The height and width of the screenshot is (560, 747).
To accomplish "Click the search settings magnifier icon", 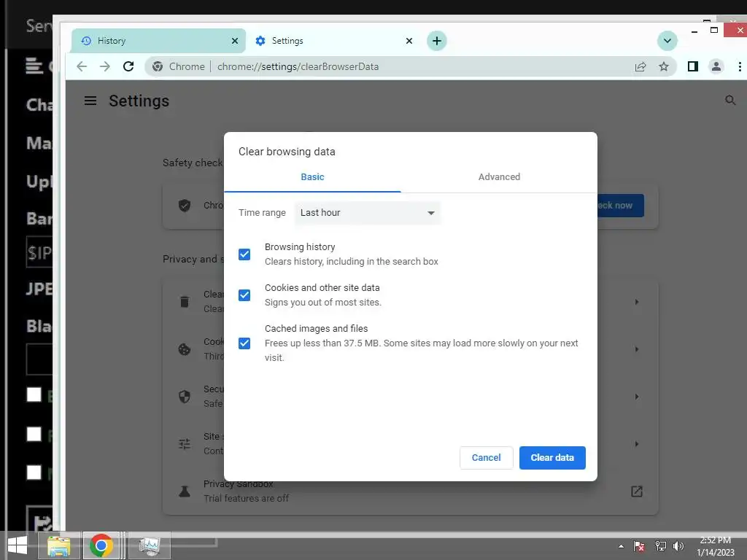I will click(729, 101).
